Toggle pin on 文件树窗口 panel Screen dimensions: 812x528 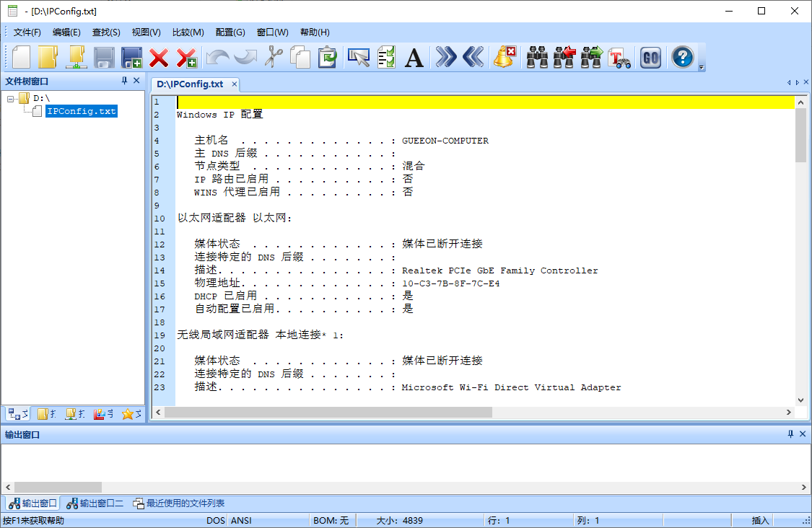[x=124, y=81]
